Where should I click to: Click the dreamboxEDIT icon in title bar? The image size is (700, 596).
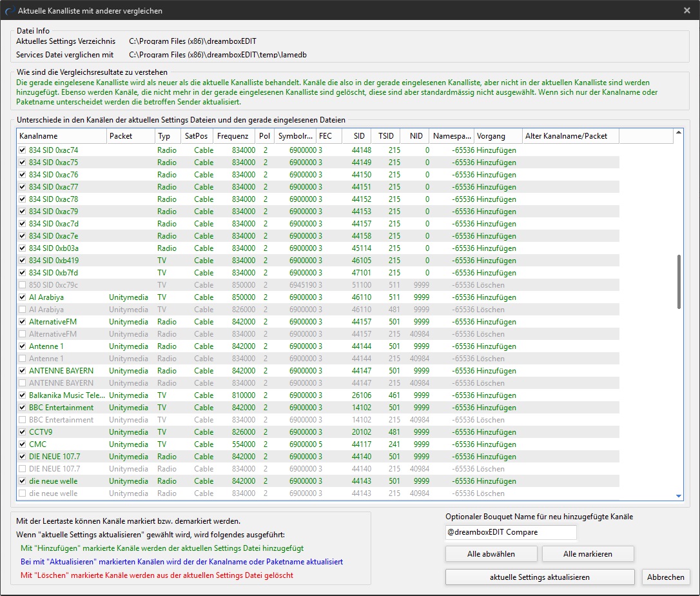tap(8, 10)
